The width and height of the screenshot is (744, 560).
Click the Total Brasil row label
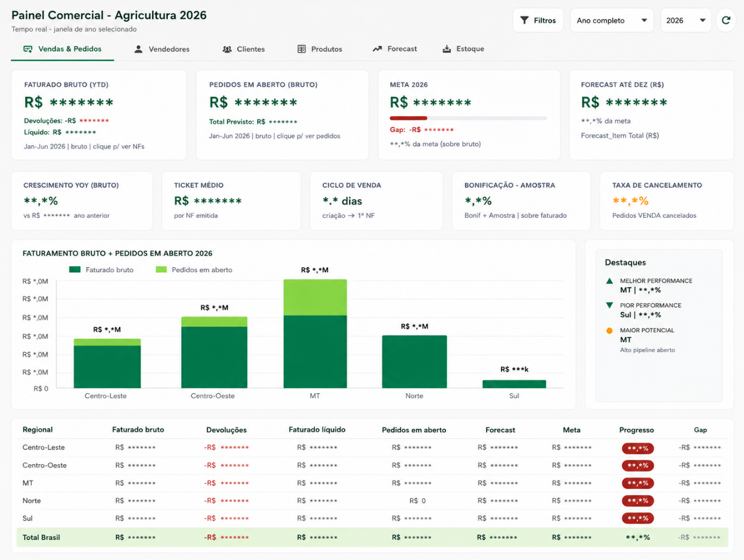point(41,537)
